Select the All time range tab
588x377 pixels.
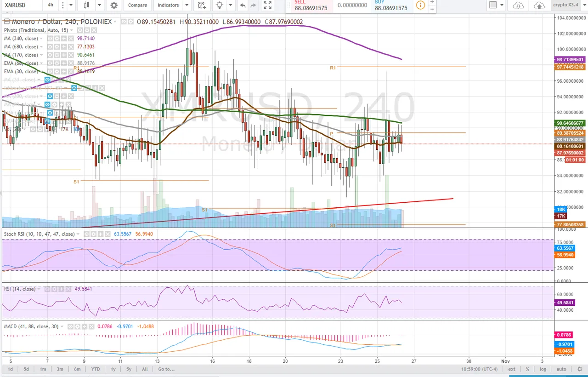coord(145,369)
